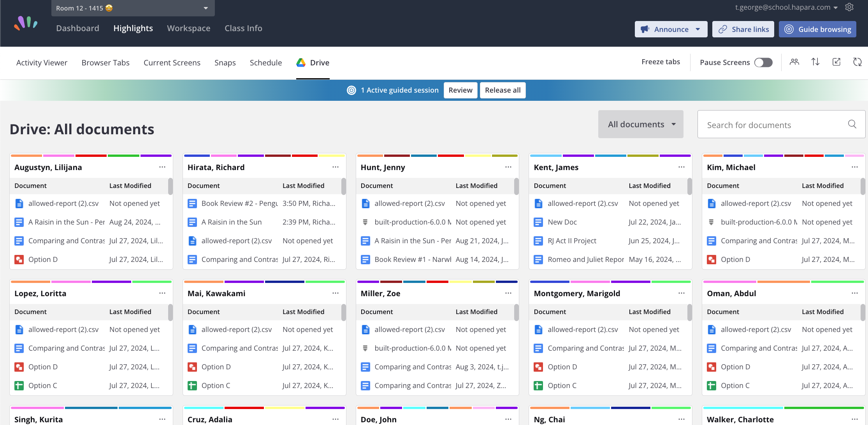This screenshot has height=425, width=868.
Task: Click sheets icon for Lopez's Option C
Action: pos(19,386)
